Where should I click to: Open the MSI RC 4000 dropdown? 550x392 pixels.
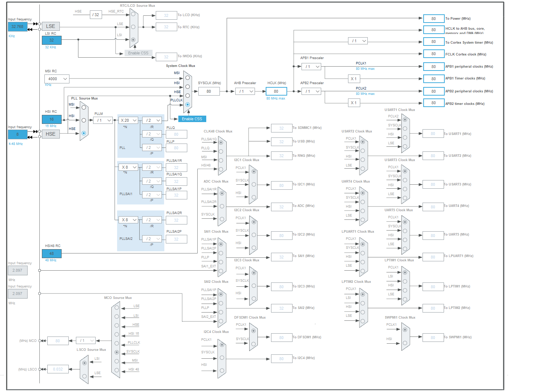57,79
